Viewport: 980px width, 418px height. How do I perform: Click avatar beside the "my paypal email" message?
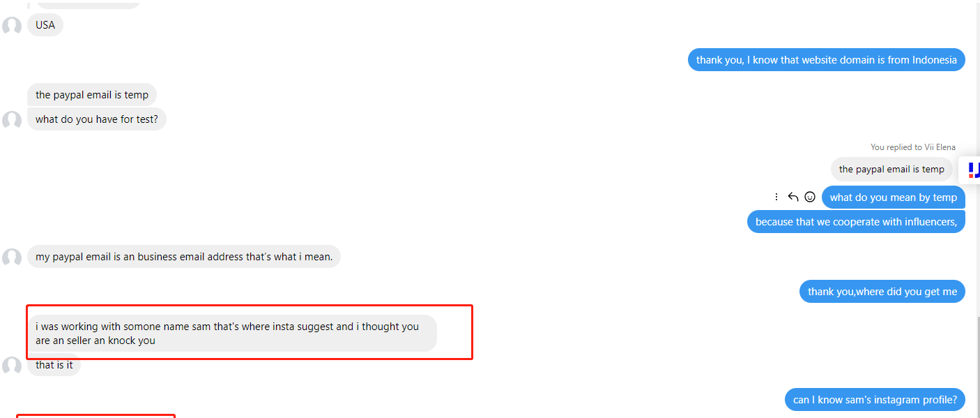[12, 257]
